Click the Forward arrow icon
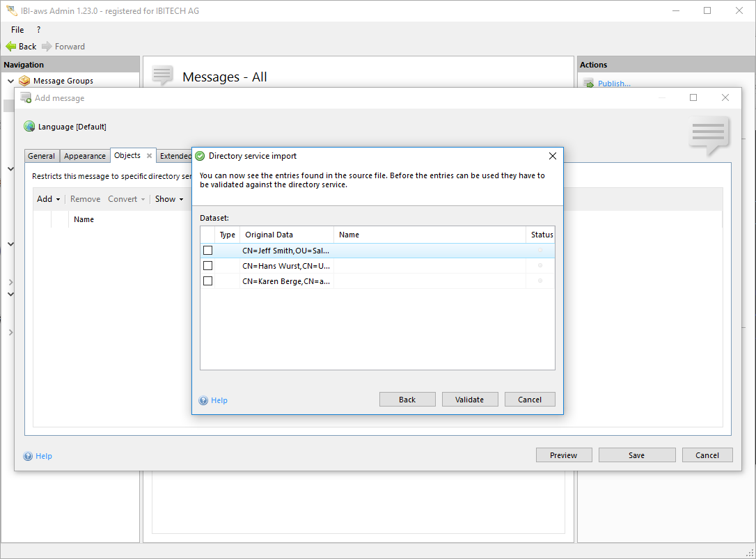This screenshot has width=756, height=559. [47, 47]
